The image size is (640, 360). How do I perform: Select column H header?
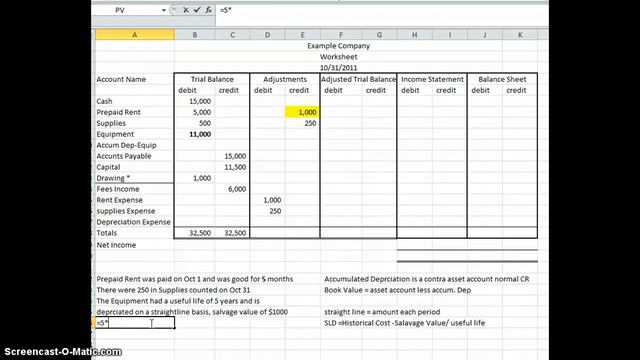pos(414,35)
